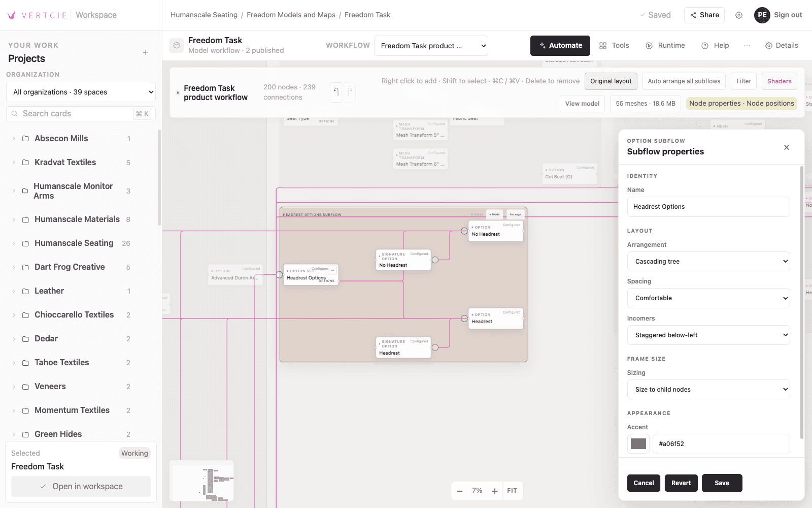Toggle the Filter control
Screen dimensions: 812x508
tap(744, 81)
